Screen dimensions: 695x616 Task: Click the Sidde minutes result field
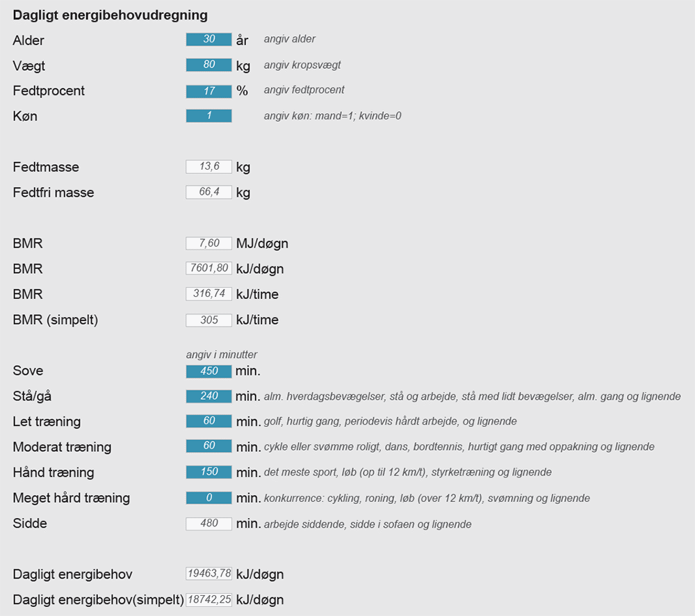[x=208, y=524]
